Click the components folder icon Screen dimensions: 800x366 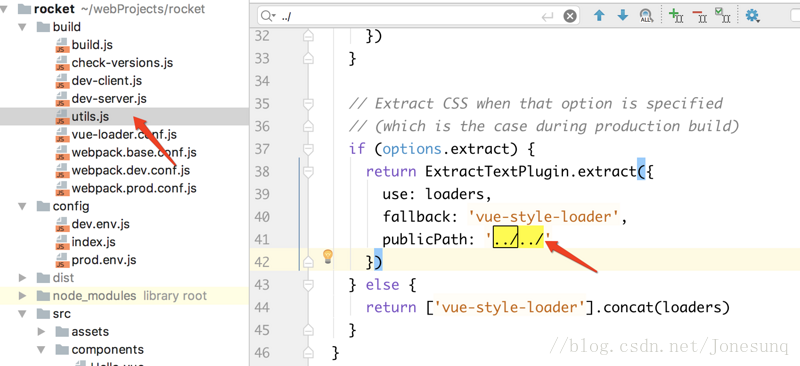point(62,349)
